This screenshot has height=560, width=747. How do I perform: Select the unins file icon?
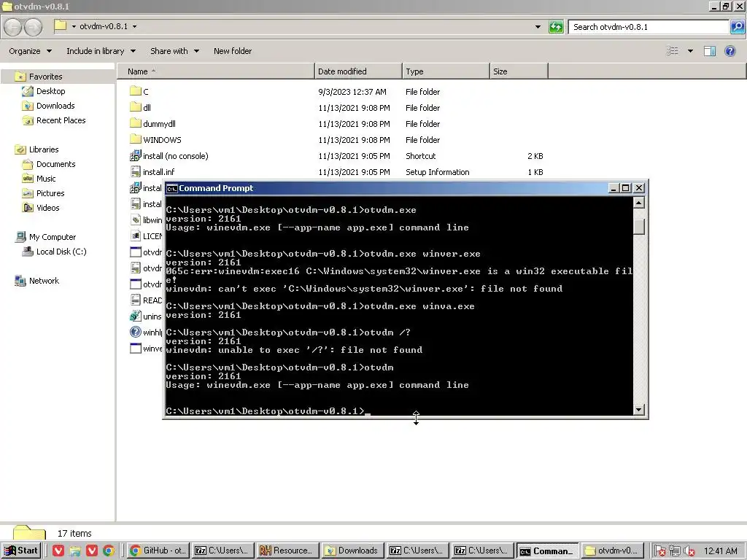[135, 316]
